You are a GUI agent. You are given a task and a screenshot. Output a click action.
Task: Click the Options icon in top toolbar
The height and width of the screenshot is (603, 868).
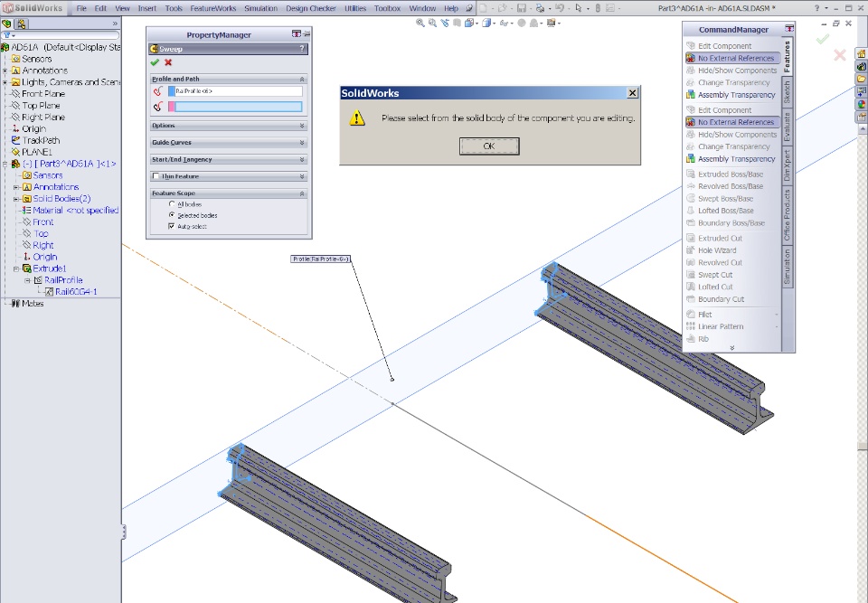coord(610,8)
